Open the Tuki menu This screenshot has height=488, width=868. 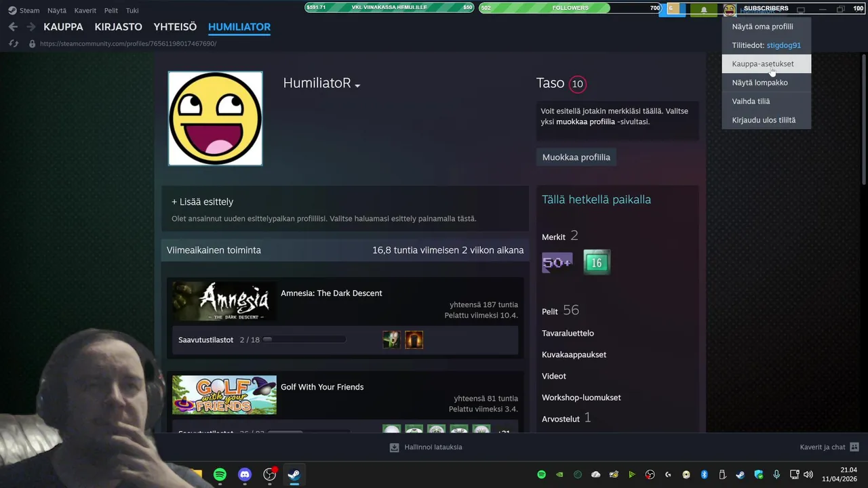click(132, 10)
